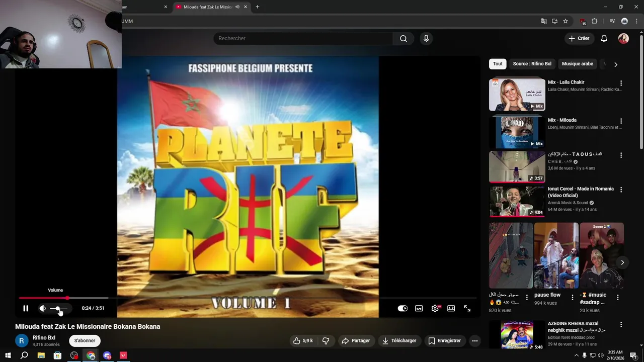Open the Mix - Laila Chakir thumbnail

(517, 95)
